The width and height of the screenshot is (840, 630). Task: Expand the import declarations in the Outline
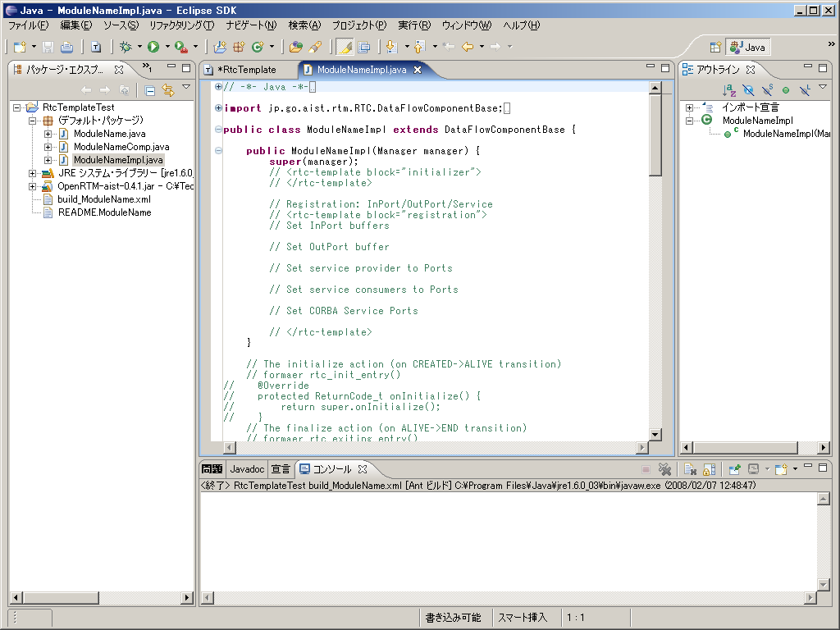point(689,107)
